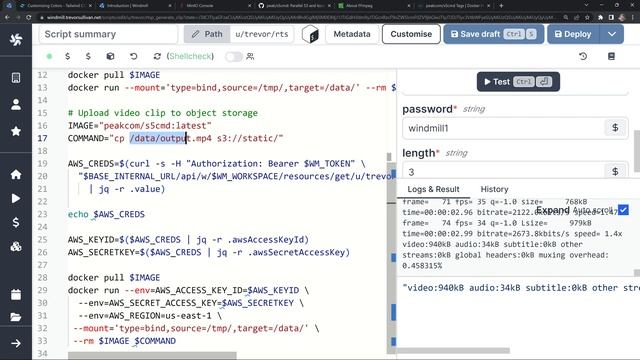Run the script with Test button
The width and height of the screenshot is (640, 360).
[x=518, y=82]
